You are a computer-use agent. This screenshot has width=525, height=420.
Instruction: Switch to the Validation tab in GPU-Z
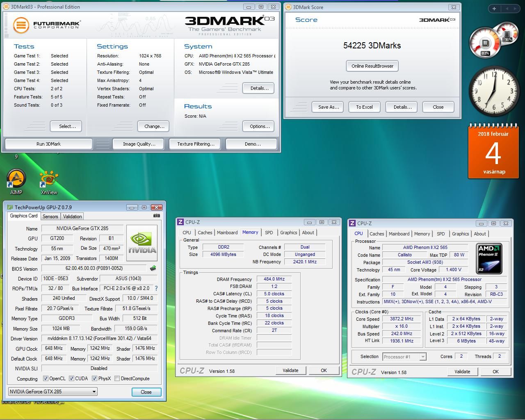point(73,217)
